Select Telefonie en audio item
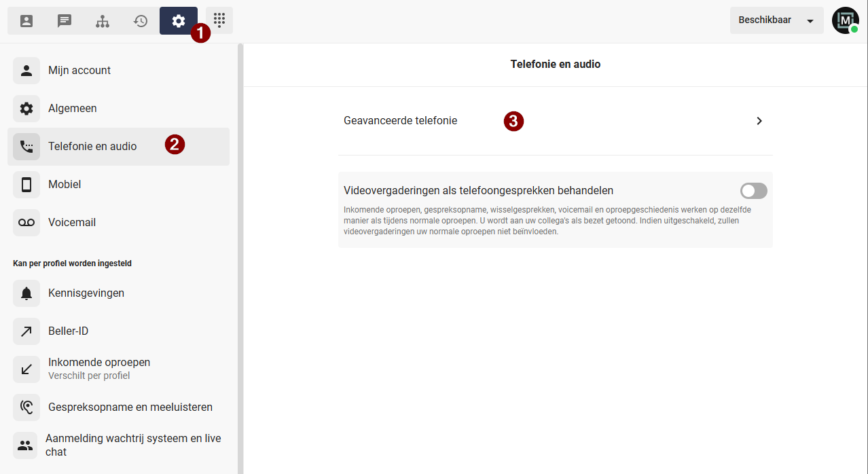 [92, 147]
